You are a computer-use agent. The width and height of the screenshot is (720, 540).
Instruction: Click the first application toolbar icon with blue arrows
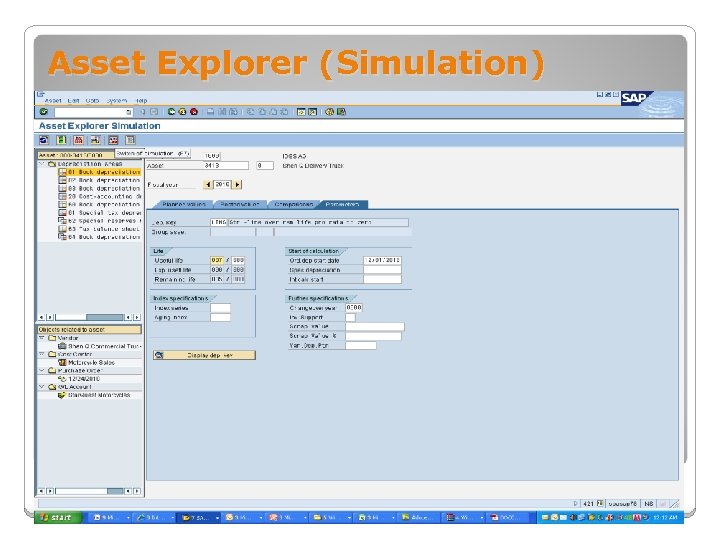coord(44,140)
